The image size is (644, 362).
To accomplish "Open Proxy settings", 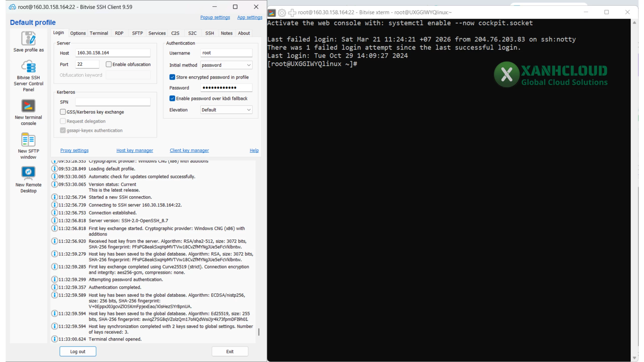I will (74, 150).
